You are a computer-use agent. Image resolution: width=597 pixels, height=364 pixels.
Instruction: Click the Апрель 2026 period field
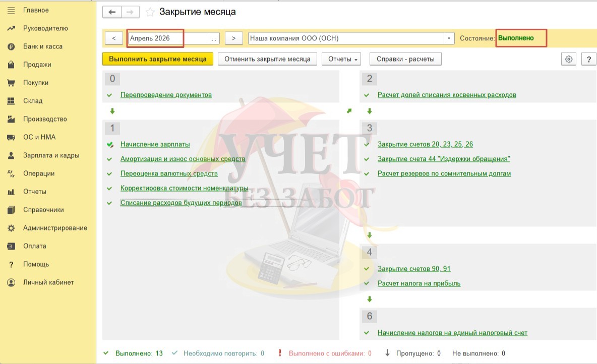coord(167,38)
